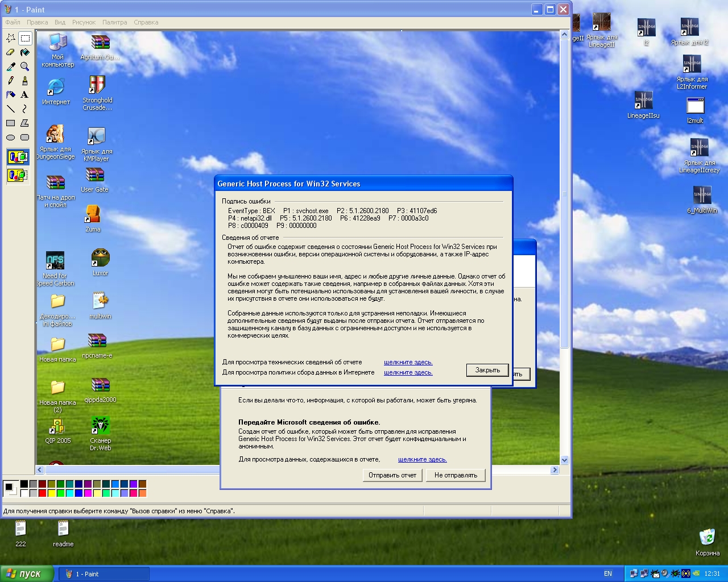Open the Вид menu
The width and height of the screenshot is (728, 582).
(60, 22)
